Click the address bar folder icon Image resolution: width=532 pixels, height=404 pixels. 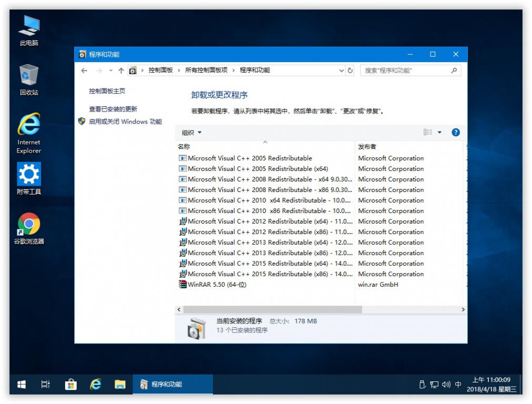point(132,70)
